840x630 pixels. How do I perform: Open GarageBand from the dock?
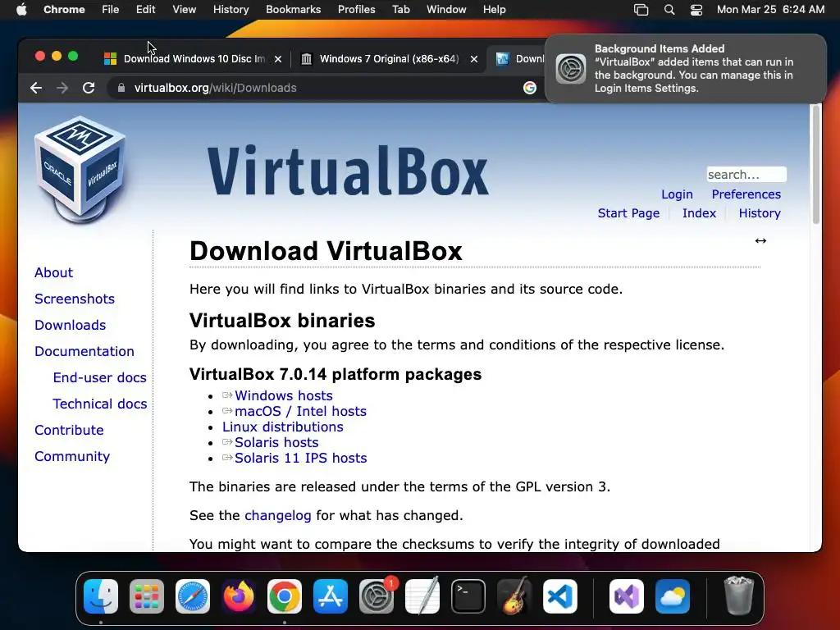point(514,596)
